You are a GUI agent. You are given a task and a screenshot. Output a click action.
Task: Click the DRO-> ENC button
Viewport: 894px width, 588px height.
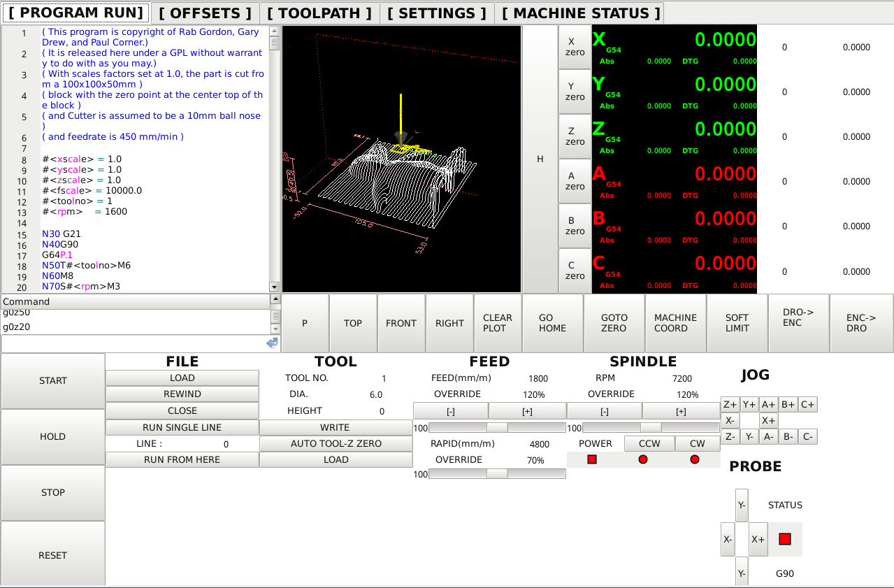pyautogui.click(x=798, y=323)
